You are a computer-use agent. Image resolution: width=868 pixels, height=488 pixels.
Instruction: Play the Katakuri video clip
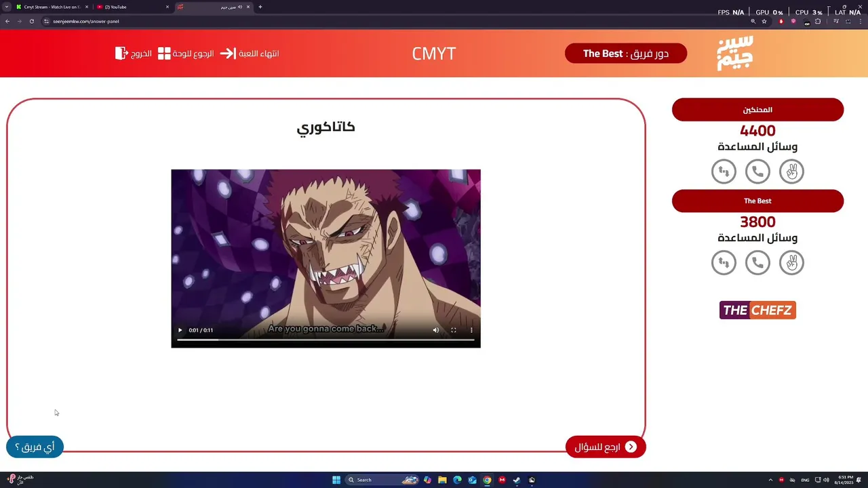pos(180,330)
